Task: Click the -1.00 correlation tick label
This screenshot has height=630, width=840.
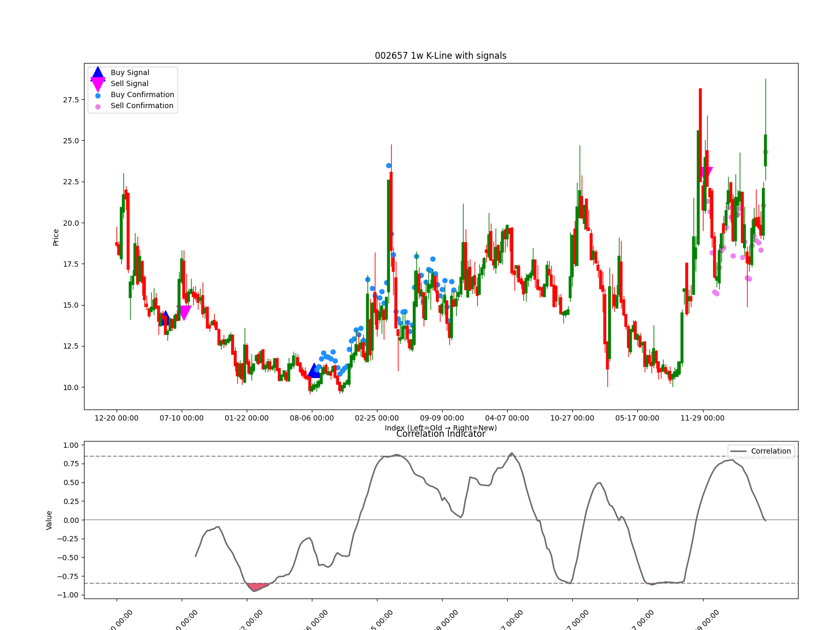Action: [x=68, y=595]
